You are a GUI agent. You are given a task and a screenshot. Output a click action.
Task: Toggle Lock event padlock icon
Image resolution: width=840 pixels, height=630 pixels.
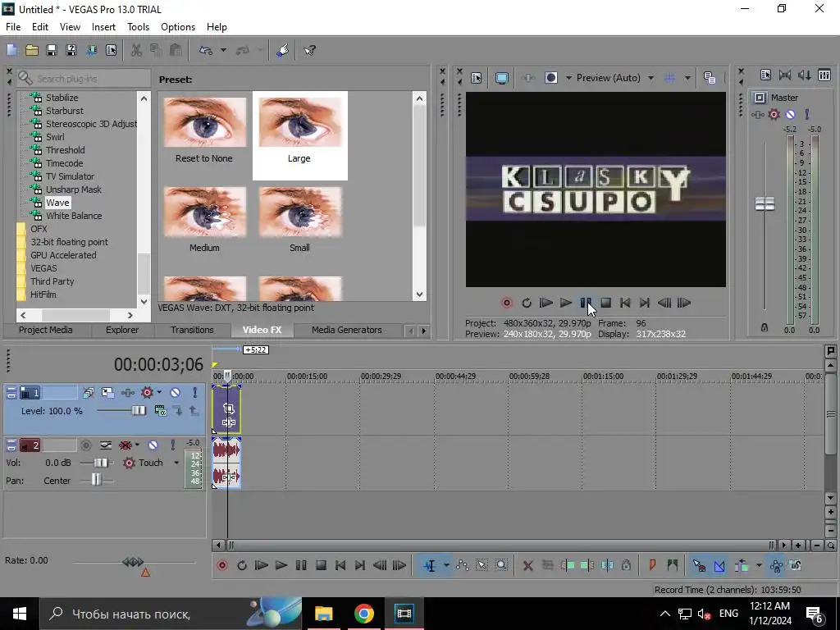[626, 566]
